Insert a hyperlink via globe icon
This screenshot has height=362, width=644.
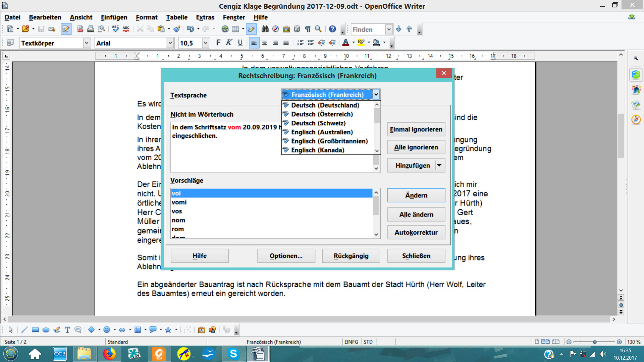[225, 29]
